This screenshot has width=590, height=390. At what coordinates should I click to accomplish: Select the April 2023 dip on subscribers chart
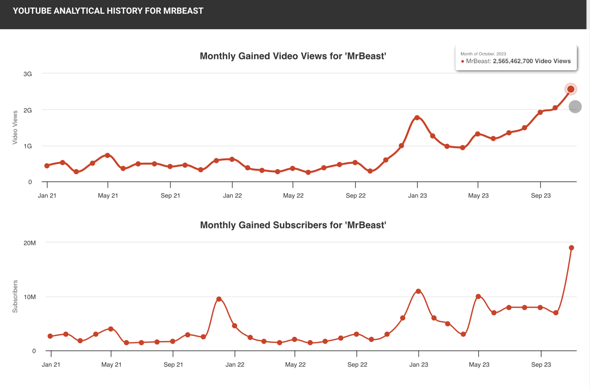click(463, 334)
